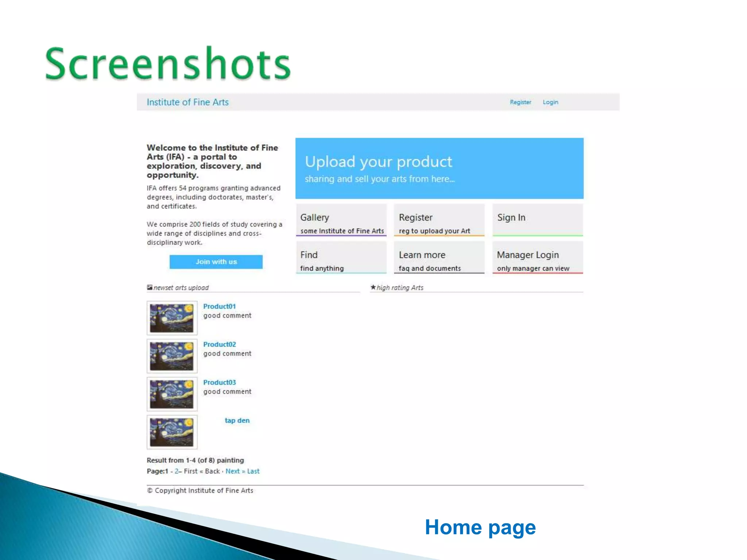Open the tap den link
The height and width of the screenshot is (560, 747).
pos(237,420)
